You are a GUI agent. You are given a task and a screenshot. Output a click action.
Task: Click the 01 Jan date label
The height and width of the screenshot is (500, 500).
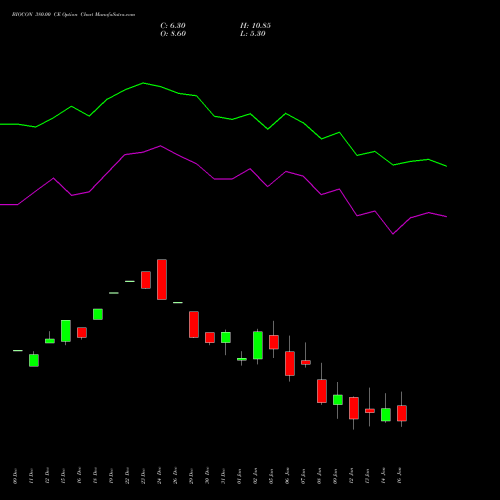coord(239,476)
